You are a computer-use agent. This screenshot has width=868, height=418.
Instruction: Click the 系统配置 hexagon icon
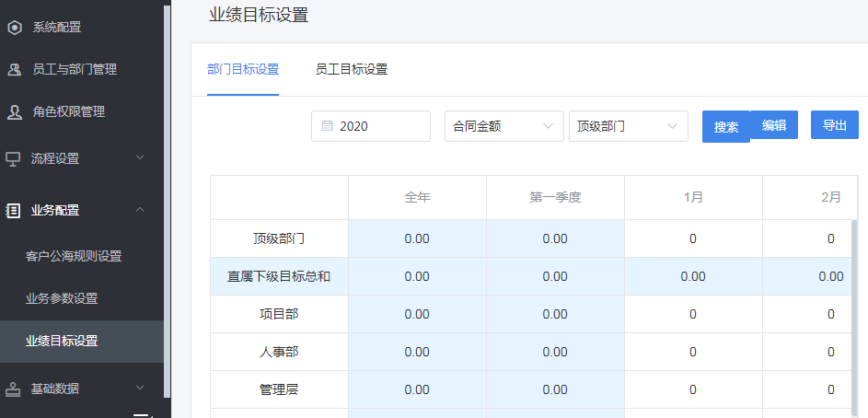(15, 27)
